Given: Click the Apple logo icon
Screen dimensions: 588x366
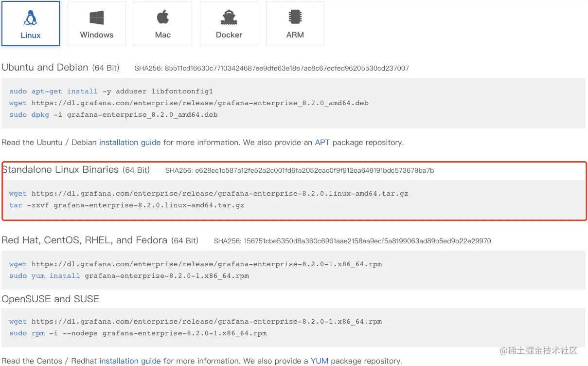Looking at the screenshot, I should [163, 18].
